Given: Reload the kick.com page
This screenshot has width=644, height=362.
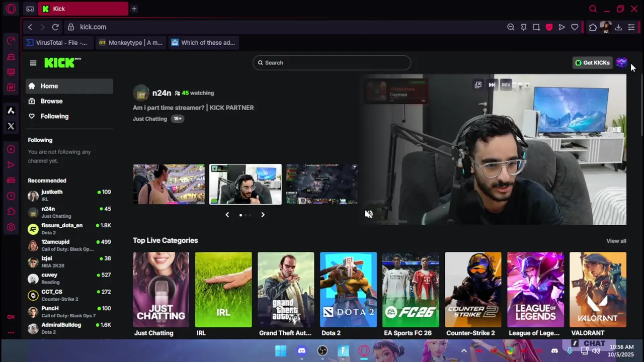Looking at the screenshot, I should pos(55,27).
